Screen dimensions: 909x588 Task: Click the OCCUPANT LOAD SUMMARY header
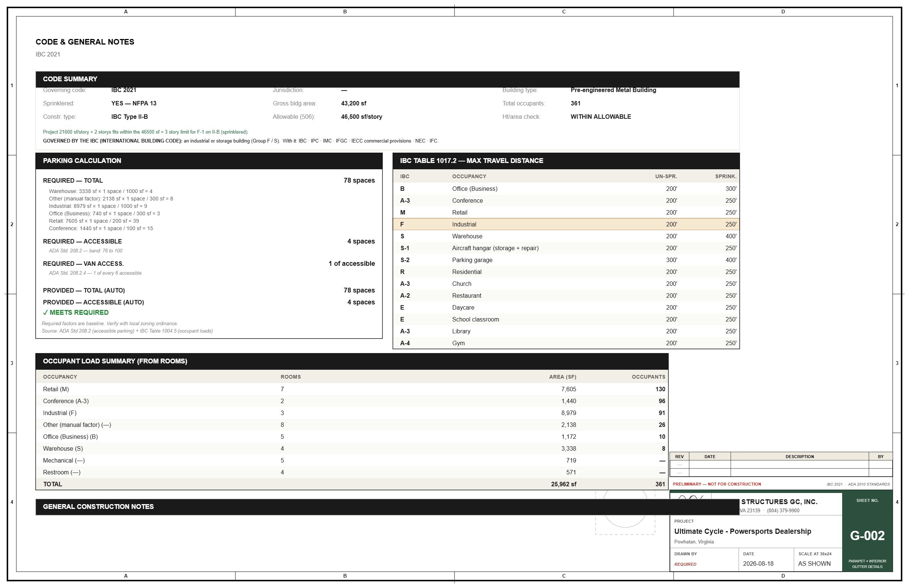tap(352, 361)
